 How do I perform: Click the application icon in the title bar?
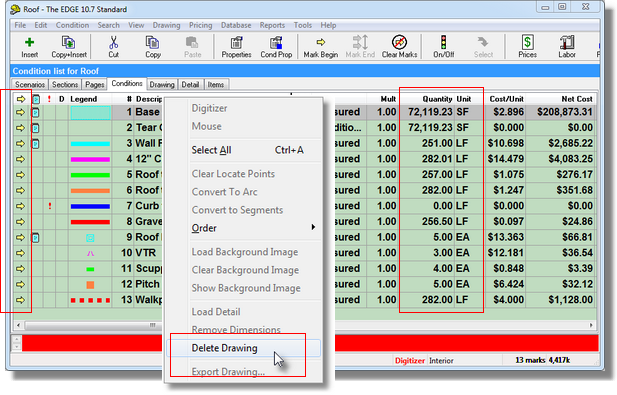click(15, 9)
